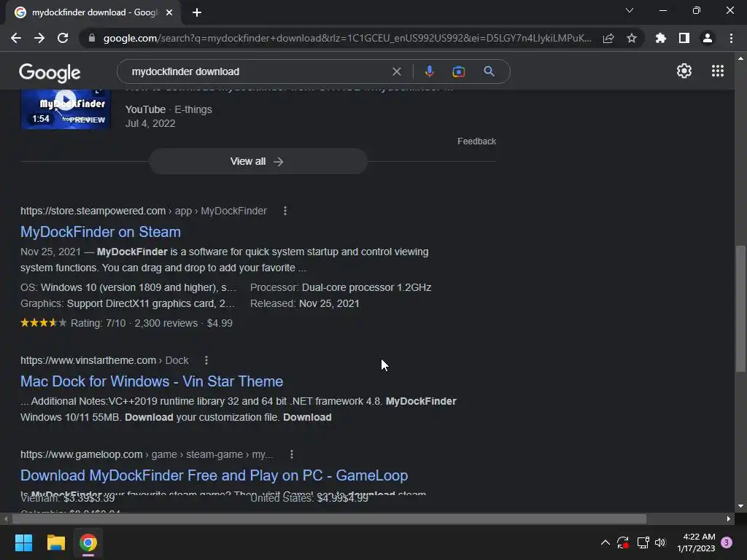Open the tab search dropdown arrow
The height and width of the screenshot is (560, 747).
[630, 10]
